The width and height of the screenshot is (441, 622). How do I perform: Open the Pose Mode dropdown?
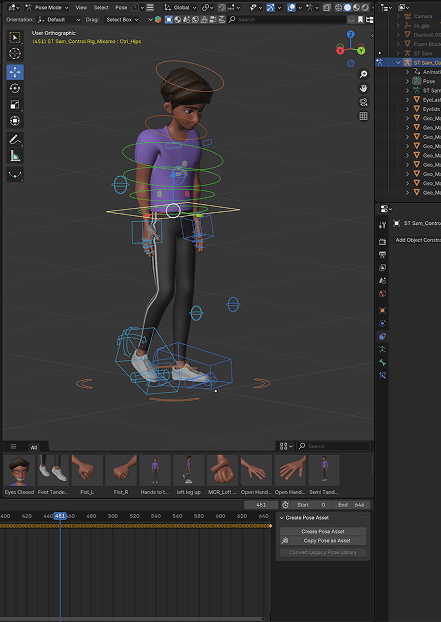point(47,8)
